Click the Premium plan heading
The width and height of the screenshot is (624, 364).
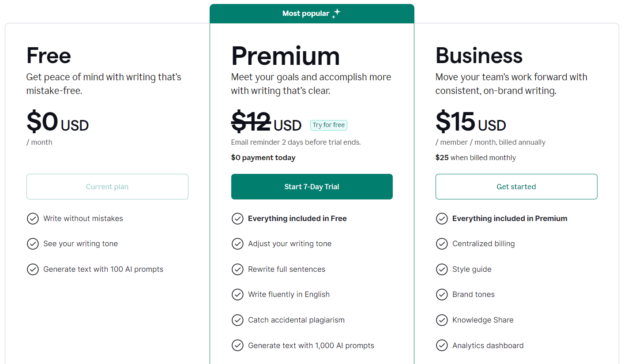[286, 56]
